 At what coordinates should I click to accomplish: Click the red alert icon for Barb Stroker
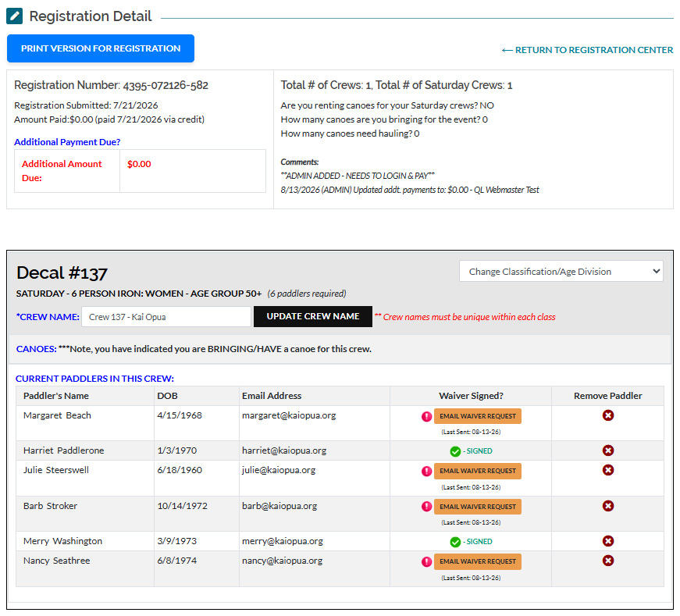426,507
